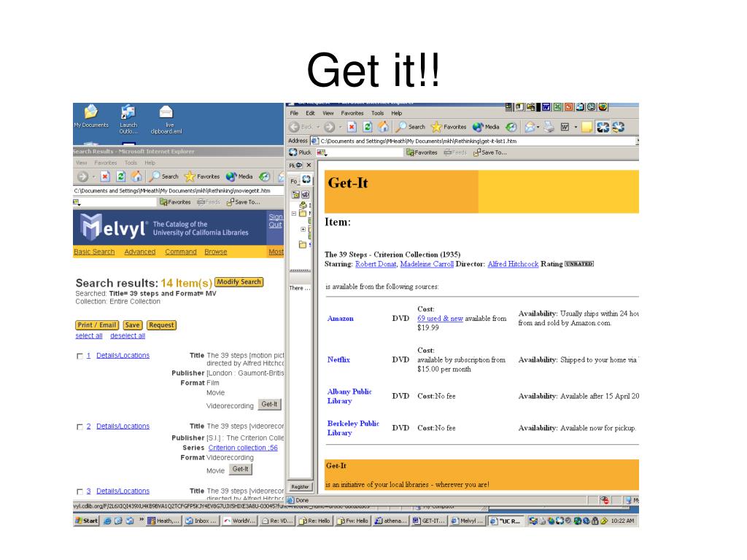
Task: Go Home in the Get-It browser window
Action: click(x=383, y=127)
